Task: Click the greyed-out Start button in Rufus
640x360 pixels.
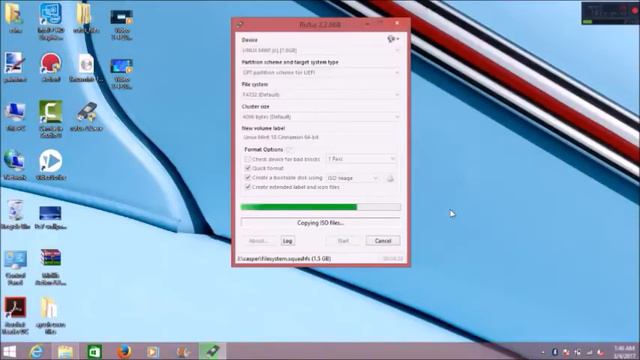Action: pos(343,241)
